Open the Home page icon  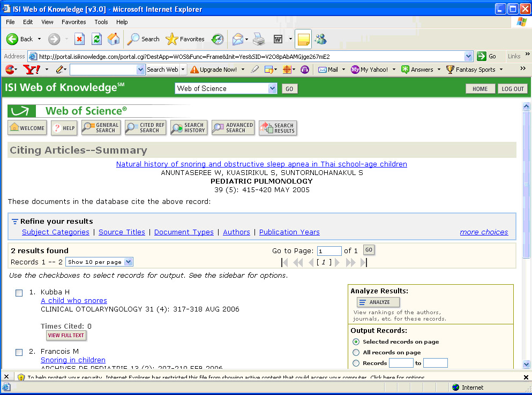[114, 39]
